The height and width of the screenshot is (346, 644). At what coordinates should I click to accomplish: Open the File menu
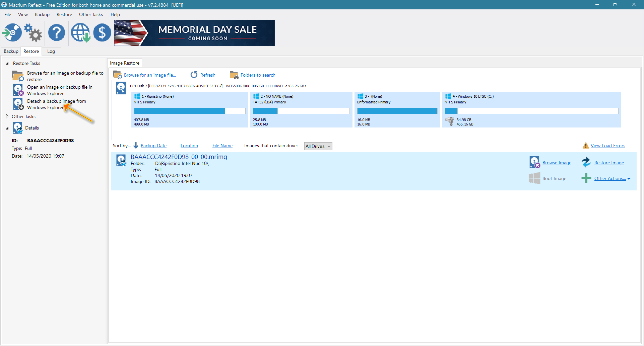[x=8, y=14]
